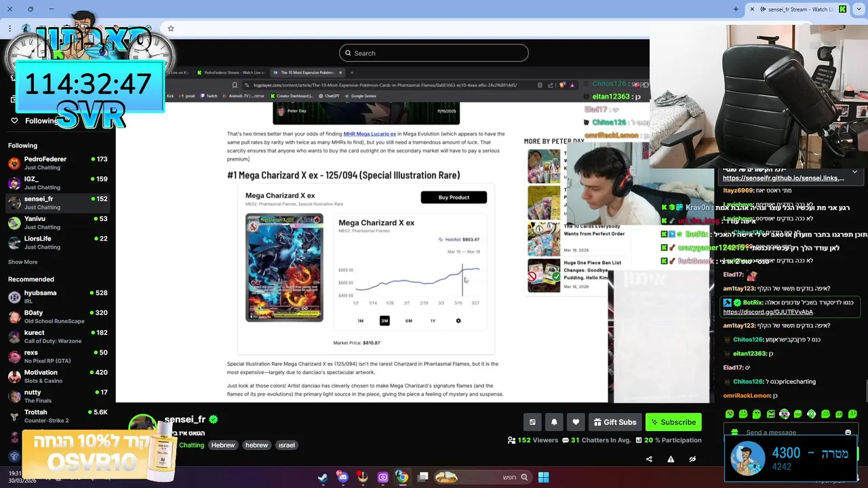Open Discord from the taskbar
The image size is (868, 488).
click(x=342, y=477)
